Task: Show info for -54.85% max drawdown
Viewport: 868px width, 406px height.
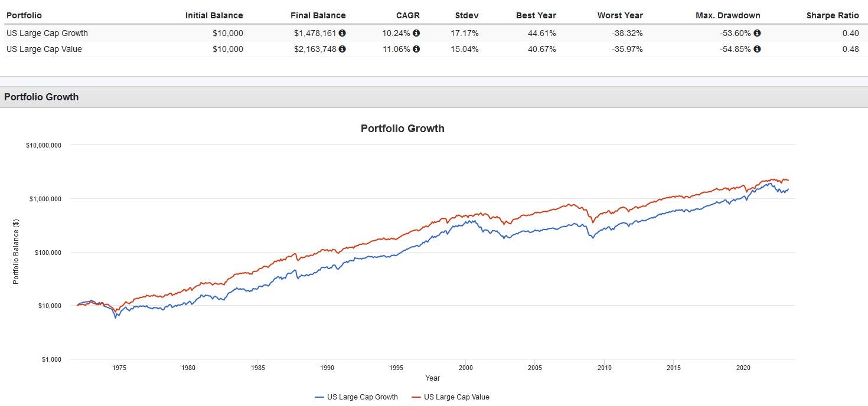Action: (757, 49)
